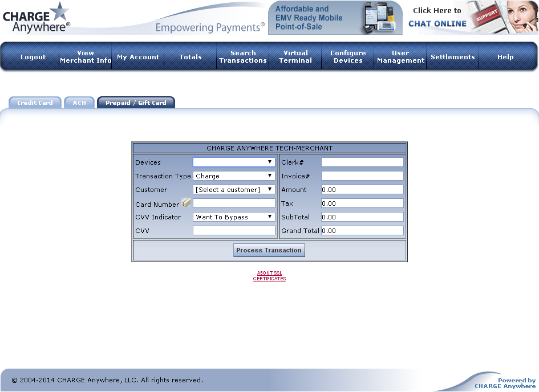Open the Chat Online support banner
Image resolution: width=539 pixels, height=392 pixels.
[x=473, y=17]
